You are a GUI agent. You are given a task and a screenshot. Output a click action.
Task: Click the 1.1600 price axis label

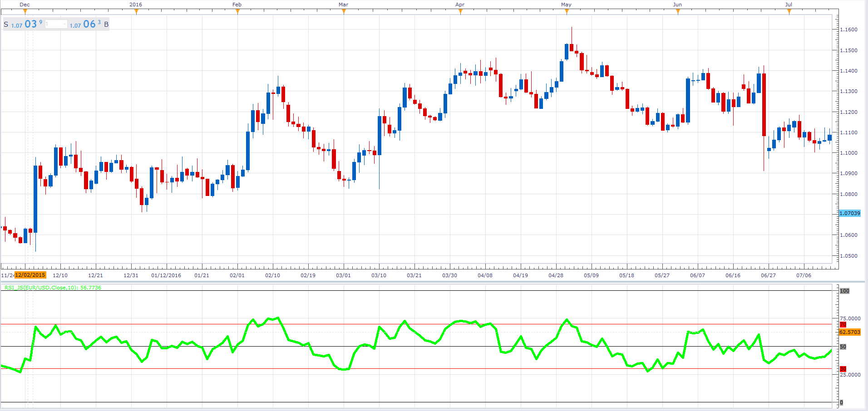point(848,29)
